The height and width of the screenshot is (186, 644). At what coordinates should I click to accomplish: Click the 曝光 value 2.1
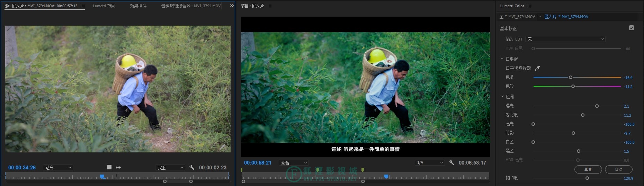626,106
